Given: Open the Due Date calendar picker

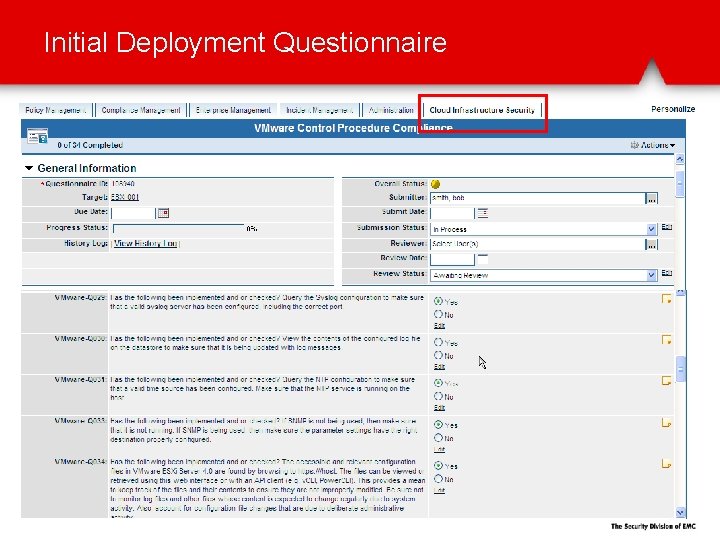Looking at the screenshot, I should pyautogui.click(x=163, y=213).
